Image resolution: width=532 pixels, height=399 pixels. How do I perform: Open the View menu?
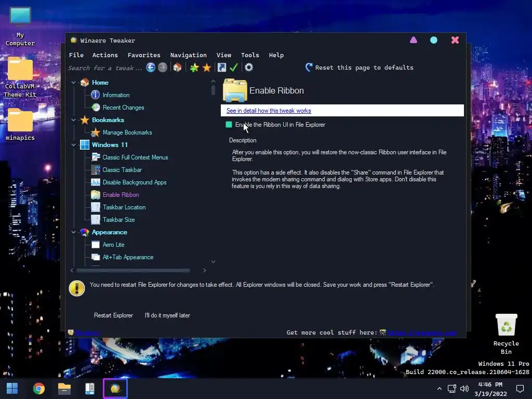click(224, 55)
